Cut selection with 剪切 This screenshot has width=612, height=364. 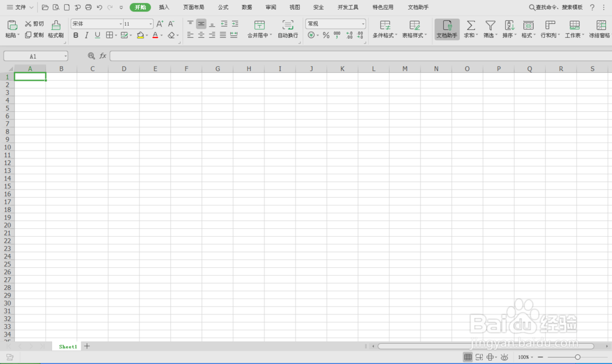click(34, 24)
